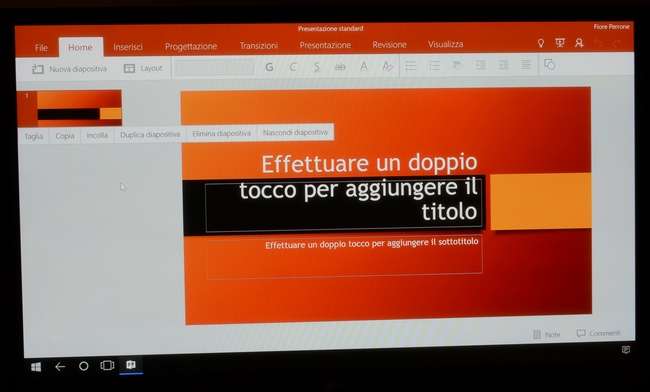The width and height of the screenshot is (650, 392).
Task: Open the Windows Start button
Action: (x=36, y=367)
